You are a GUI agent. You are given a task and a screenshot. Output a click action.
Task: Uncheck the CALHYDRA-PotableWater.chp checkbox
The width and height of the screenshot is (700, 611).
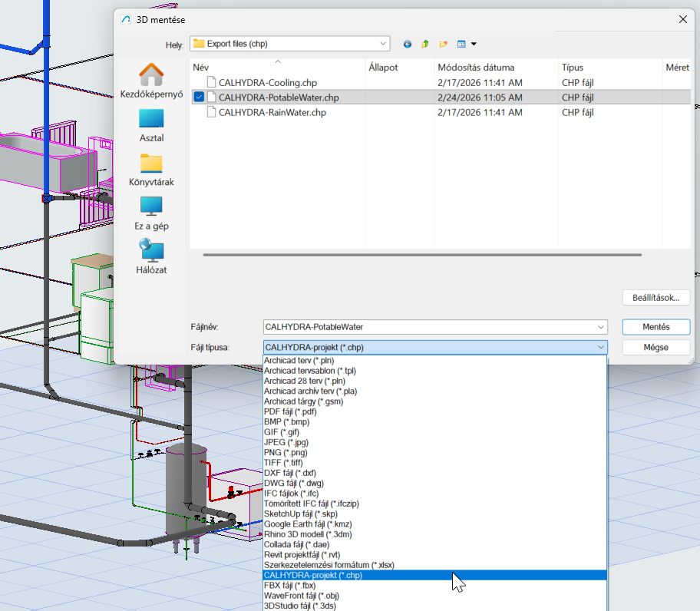[x=200, y=97]
